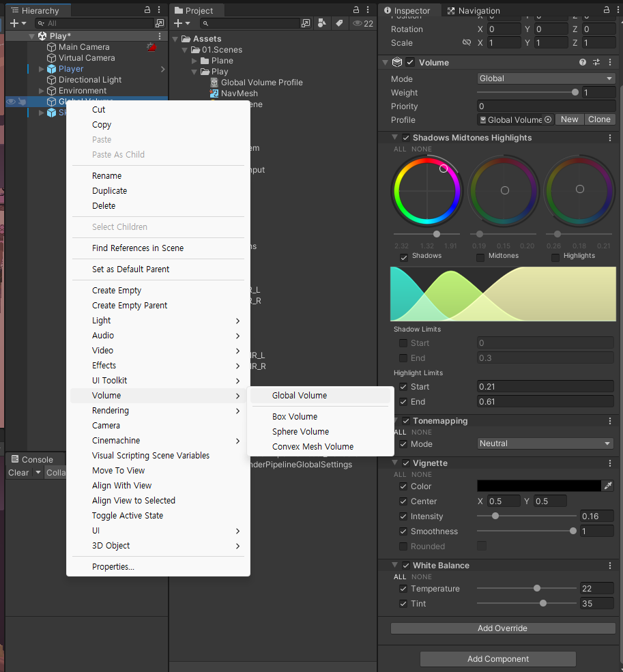Screen dimensions: 623x672
Task: Click the Project search-by-label tag icon
Action: pyautogui.click(x=339, y=23)
